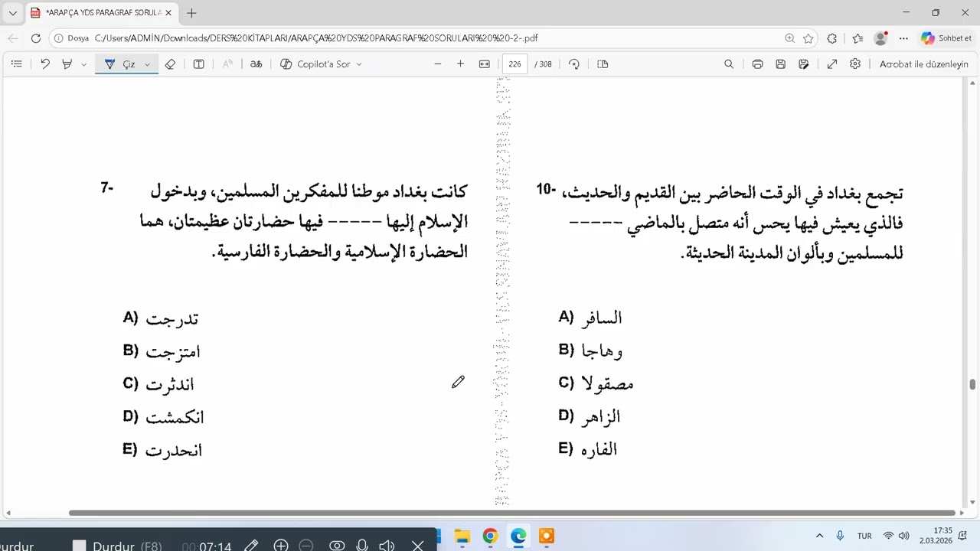Expand the highlighter options arrow
Viewport: 980px width, 551px height.
pyautogui.click(x=83, y=64)
